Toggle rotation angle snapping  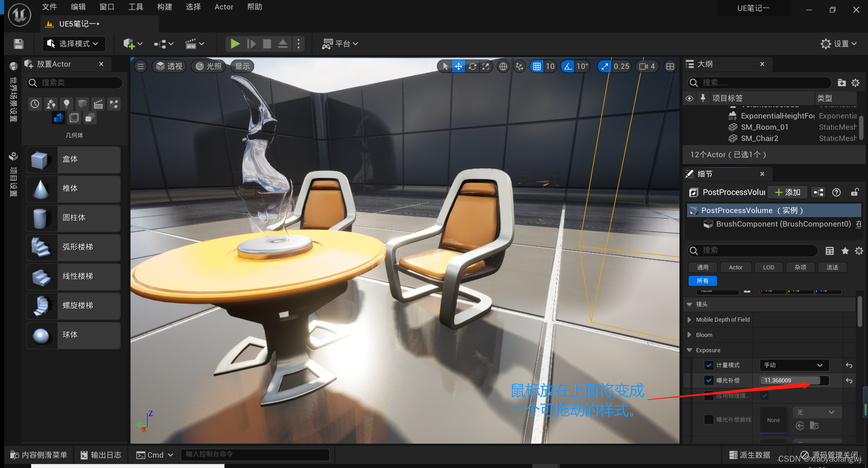[x=568, y=67]
